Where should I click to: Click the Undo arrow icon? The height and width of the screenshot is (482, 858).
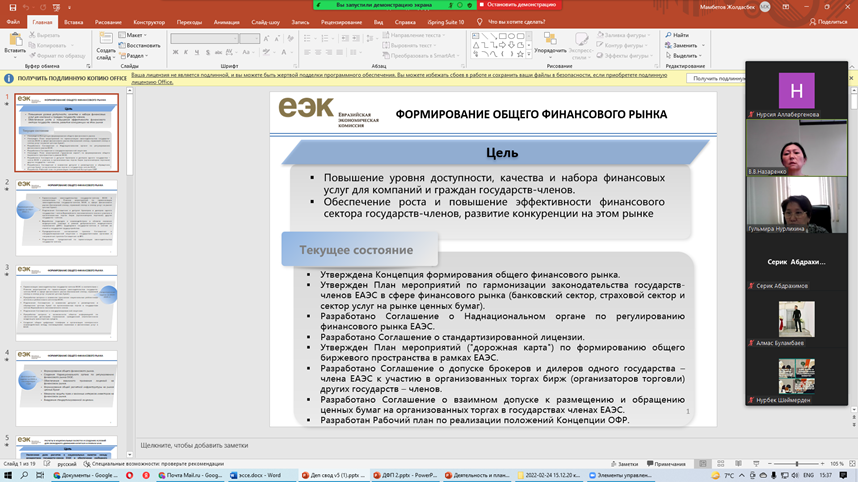click(26, 8)
